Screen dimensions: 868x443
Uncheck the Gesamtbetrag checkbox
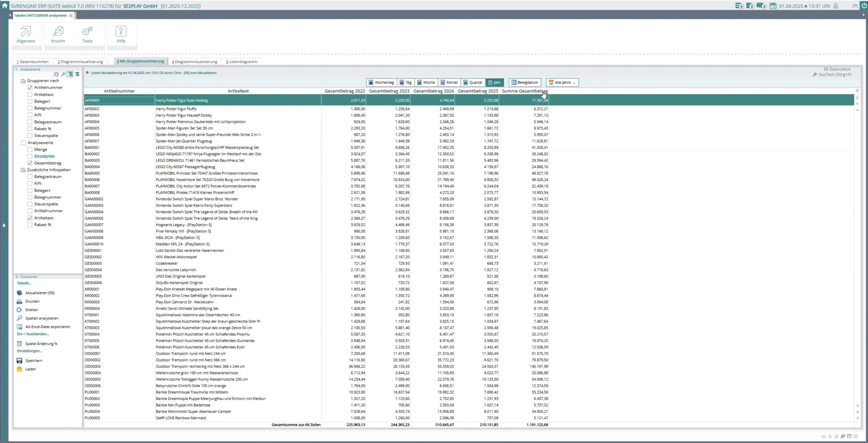[30, 163]
